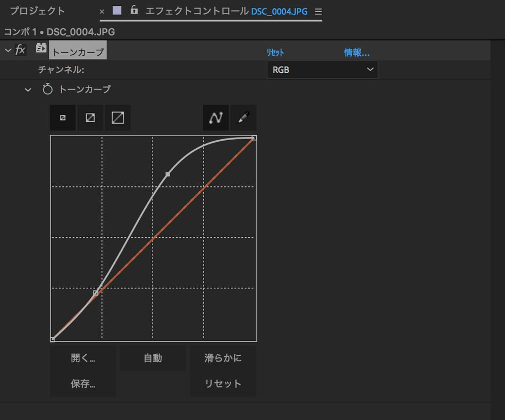Select the bezier curve point tool
The width and height of the screenshot is (505, 420).
216,118
